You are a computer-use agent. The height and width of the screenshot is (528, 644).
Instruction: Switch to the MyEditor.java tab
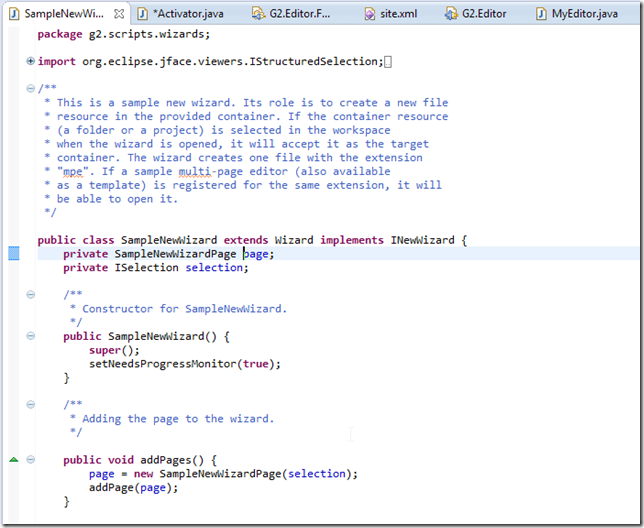tap(584, 14)
